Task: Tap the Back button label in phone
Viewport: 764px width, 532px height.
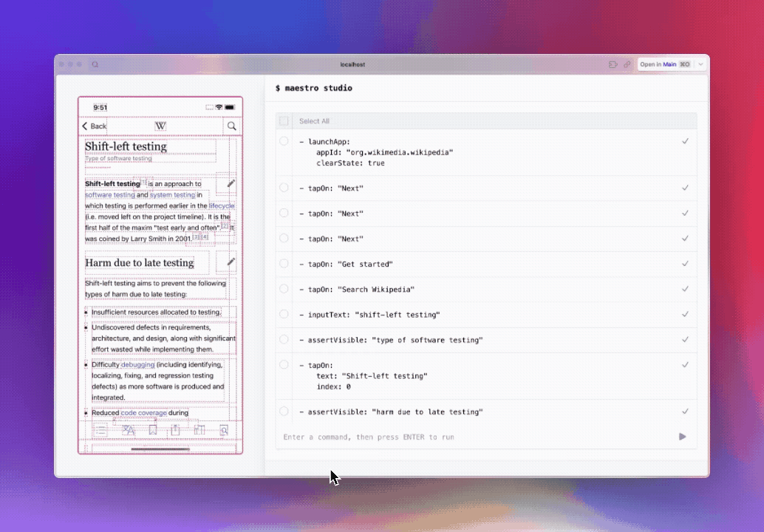Action: tap(98, 126)
